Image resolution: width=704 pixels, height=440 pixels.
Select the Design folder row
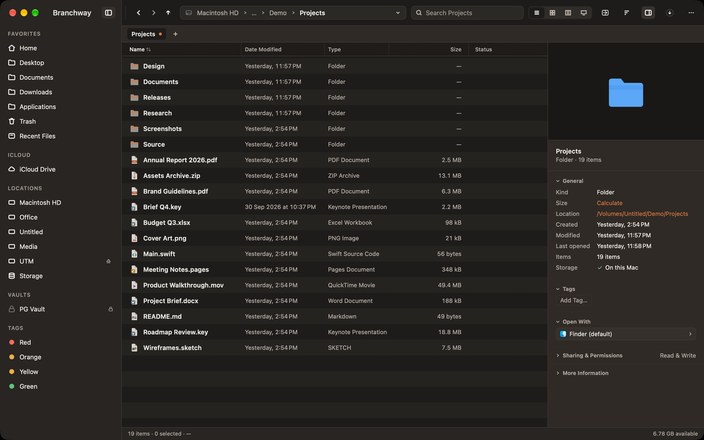pos(334,66)
